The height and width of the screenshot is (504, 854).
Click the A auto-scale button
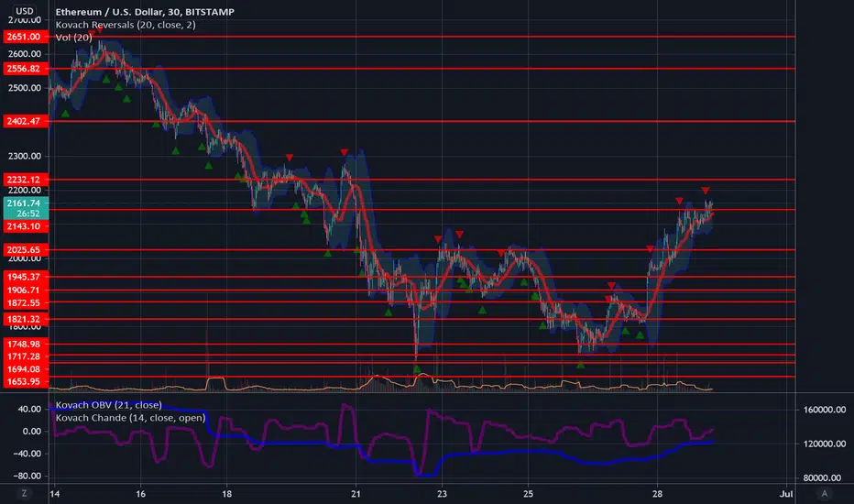(824, 493)
